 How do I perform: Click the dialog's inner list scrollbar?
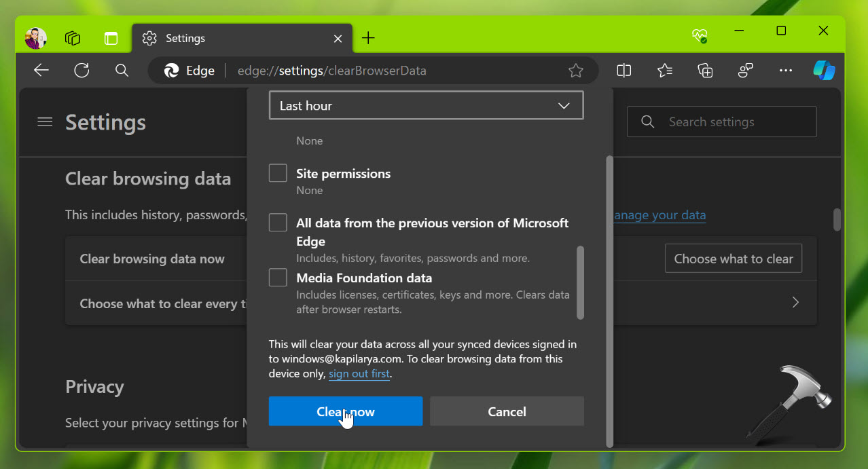click(x=580, y=282)
